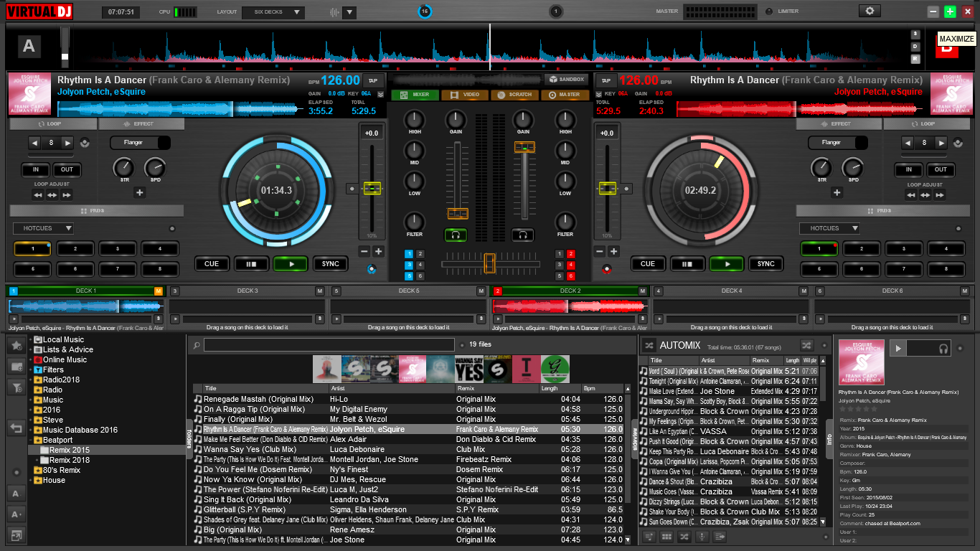Viewport: 980px width, 551px height.
Task: Toggle the Deck 2 M button
Action: [642, 291]
